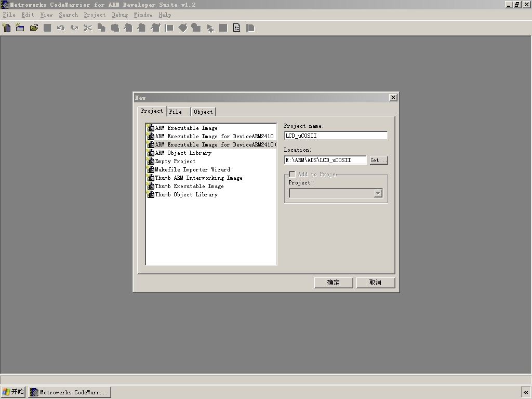Close the New dialog
Screen dimensions: 532x399
pyautogui.click(x=393, y=98)
